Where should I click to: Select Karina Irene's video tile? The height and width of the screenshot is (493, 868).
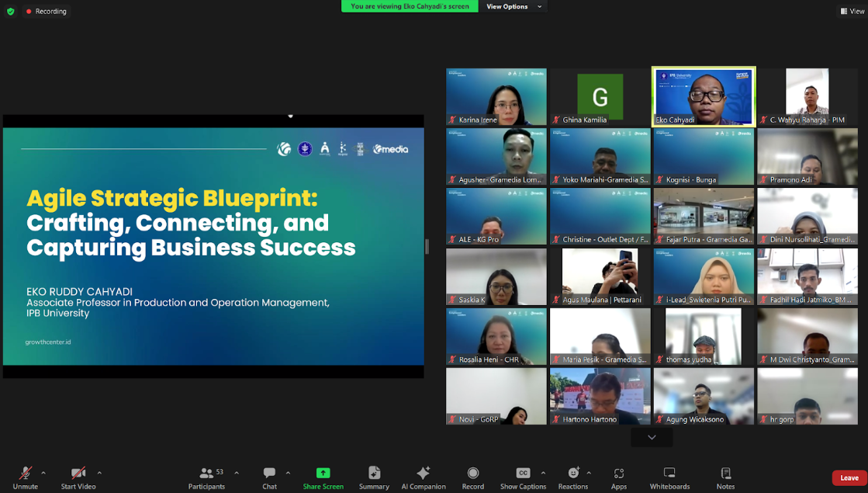[x=496, y=97]
